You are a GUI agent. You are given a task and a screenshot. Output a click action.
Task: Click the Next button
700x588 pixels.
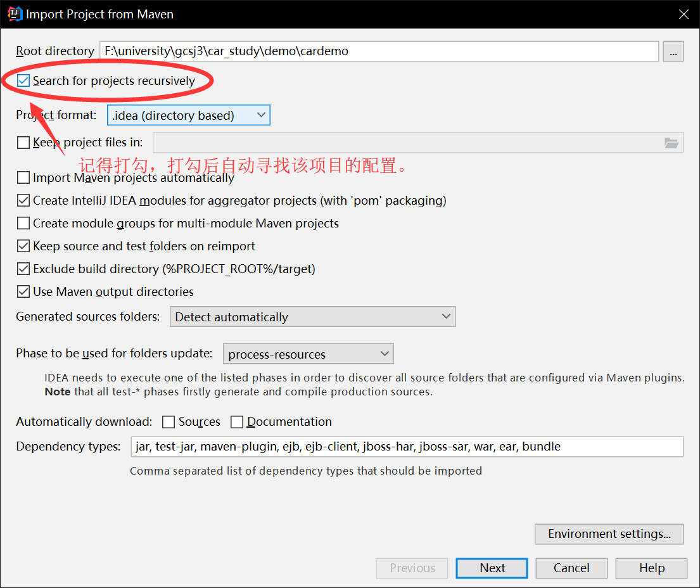(x=492, y=568)
